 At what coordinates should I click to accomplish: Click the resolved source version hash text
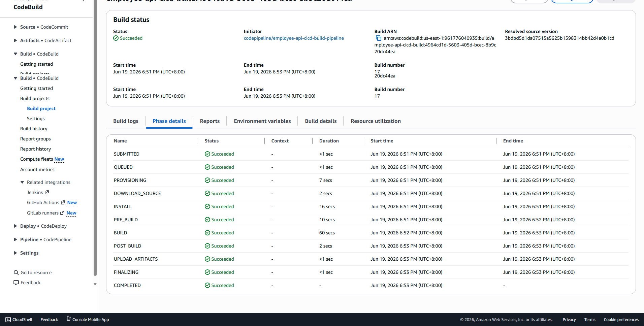tap(559, 38)
